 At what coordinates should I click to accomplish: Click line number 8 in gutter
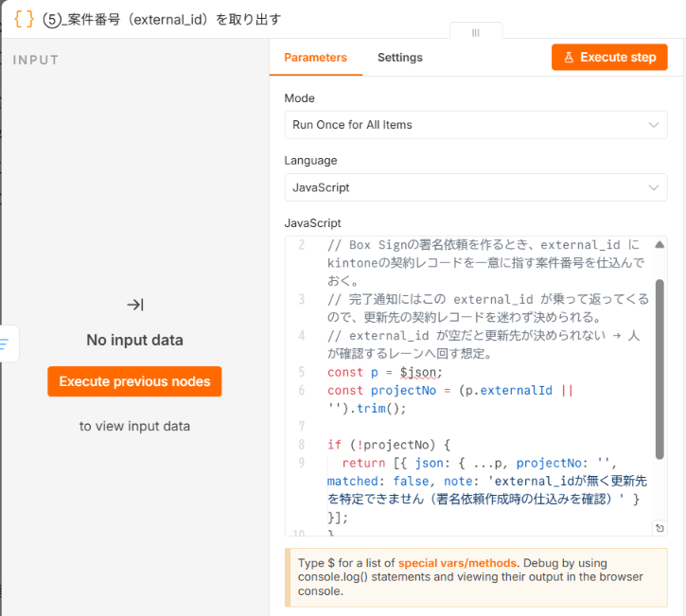[x=302, y=445]
